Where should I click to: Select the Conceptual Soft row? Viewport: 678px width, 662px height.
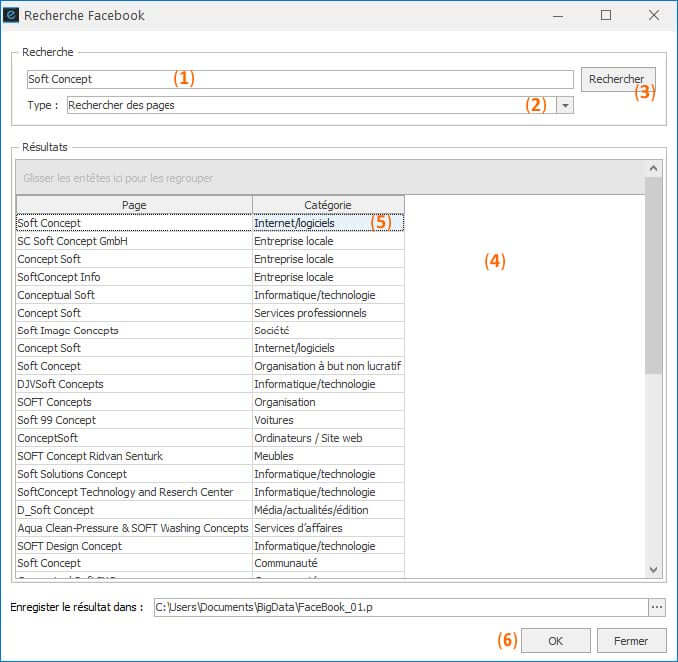(x=210, y=295)
